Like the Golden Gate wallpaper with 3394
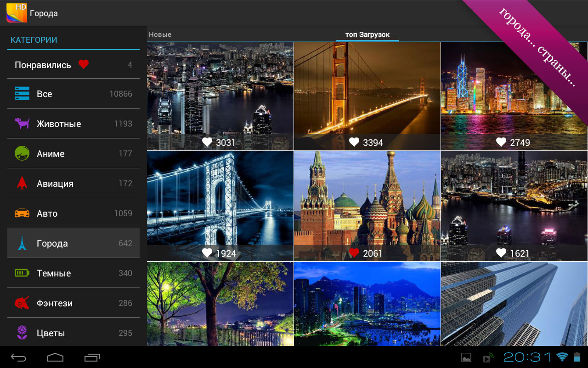The height and width of the screenshot is (368, 588). coord(354,142)
